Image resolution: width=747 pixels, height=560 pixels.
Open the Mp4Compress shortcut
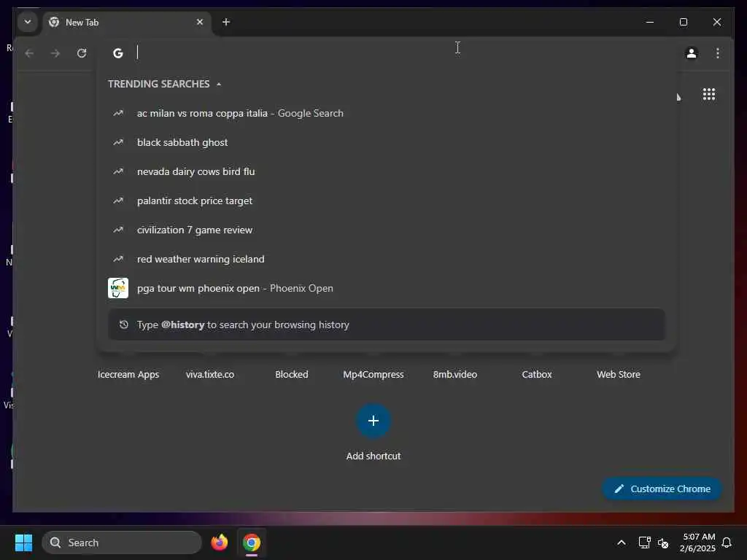(x=373, y=375)
